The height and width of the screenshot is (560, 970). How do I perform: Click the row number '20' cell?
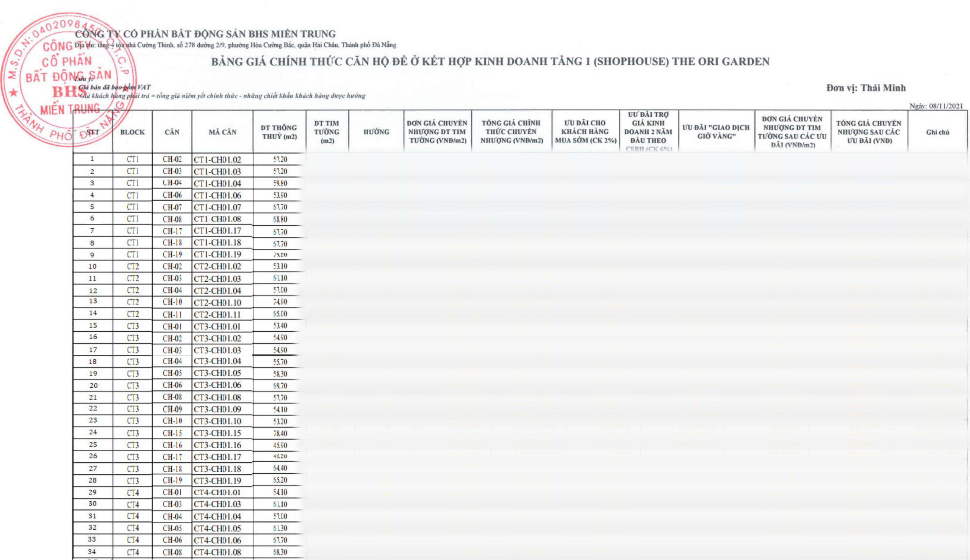94,385
